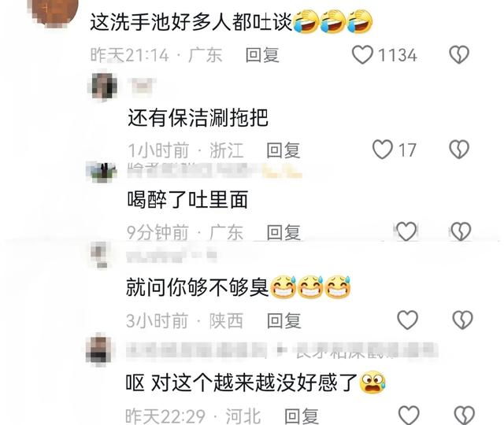Like the 喝醉了吐里面 comment
504x425 pixels.
406,231
